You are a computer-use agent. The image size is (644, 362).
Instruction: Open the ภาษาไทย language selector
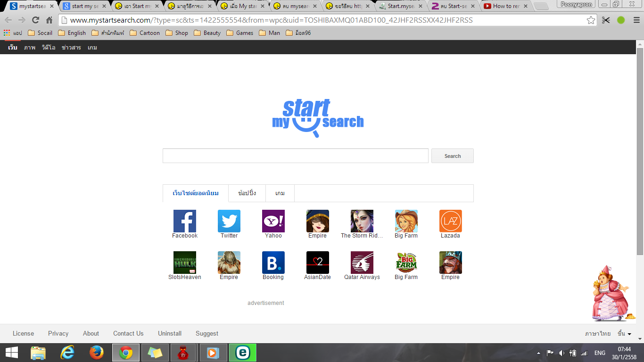point(597,334)
